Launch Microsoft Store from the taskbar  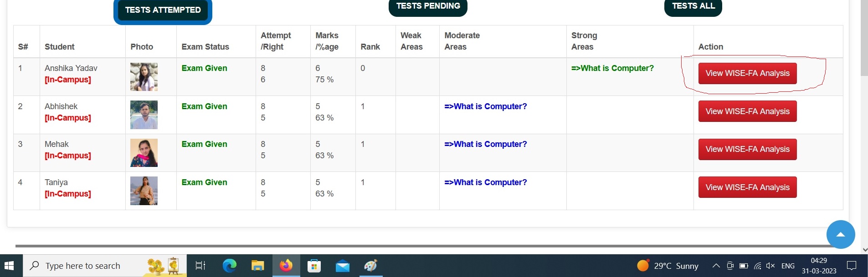[x=314, y=266]
